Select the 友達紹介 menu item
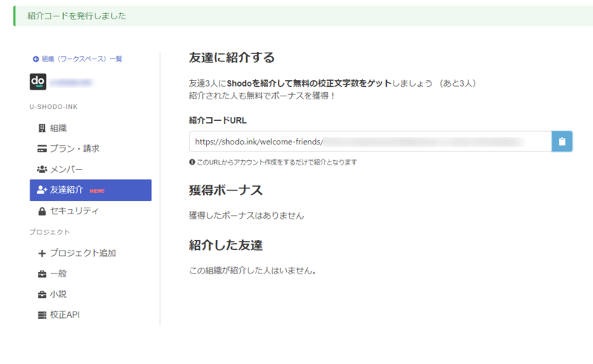 pyautogui.click(x=90, y=190)
